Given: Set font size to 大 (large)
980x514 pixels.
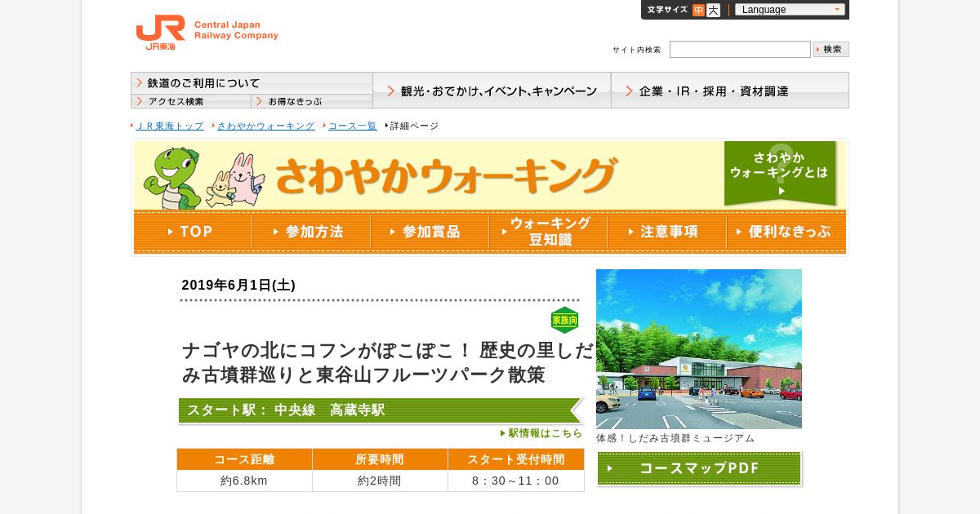Looking at the screenshot, I should click(713, 10).
